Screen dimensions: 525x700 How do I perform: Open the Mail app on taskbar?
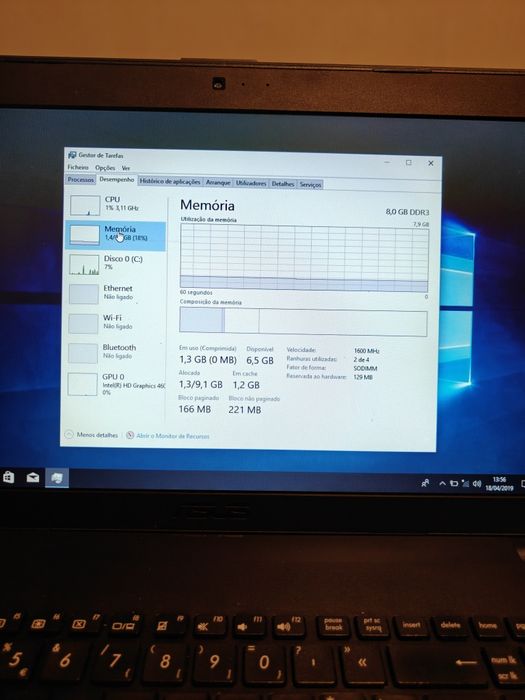33,478
